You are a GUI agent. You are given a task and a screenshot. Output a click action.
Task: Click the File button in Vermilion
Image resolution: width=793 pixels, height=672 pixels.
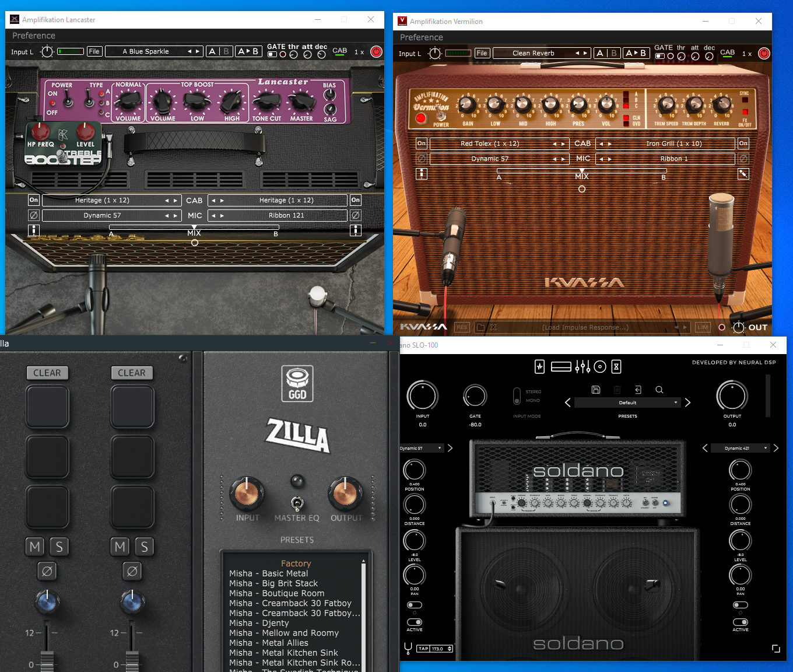pyautogui.click(x=482, y=53)
